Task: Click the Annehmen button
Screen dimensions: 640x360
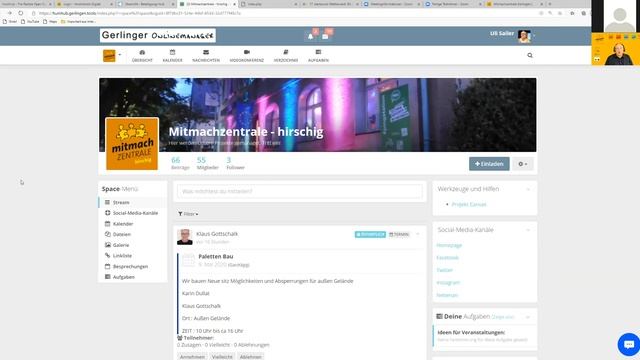Action: pyautogui.click(x=192, y=357)
